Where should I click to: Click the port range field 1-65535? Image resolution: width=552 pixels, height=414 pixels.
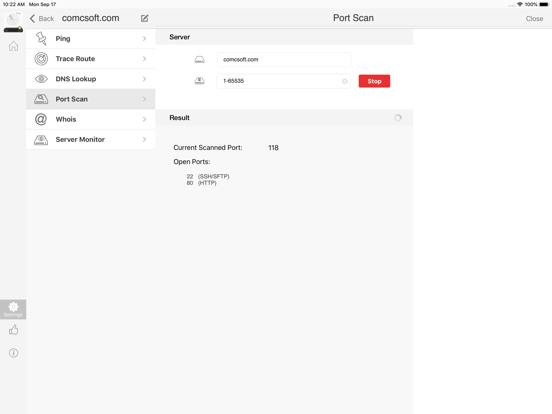coord(284,81)
